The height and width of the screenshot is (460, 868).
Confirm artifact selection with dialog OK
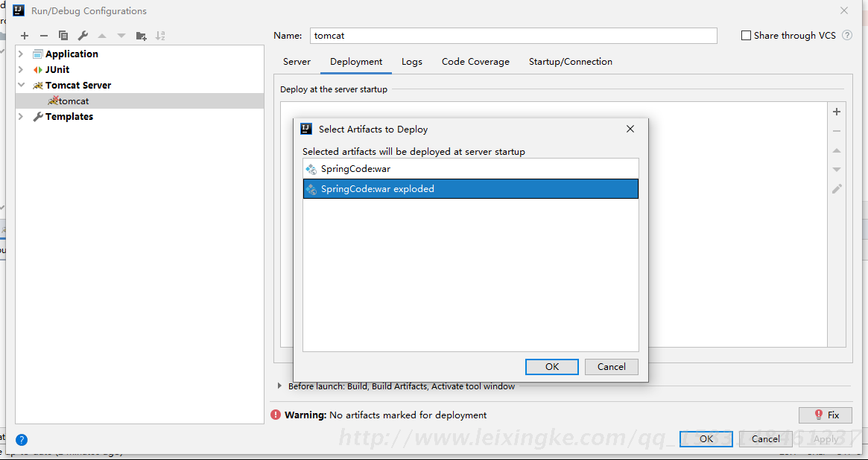552,366
